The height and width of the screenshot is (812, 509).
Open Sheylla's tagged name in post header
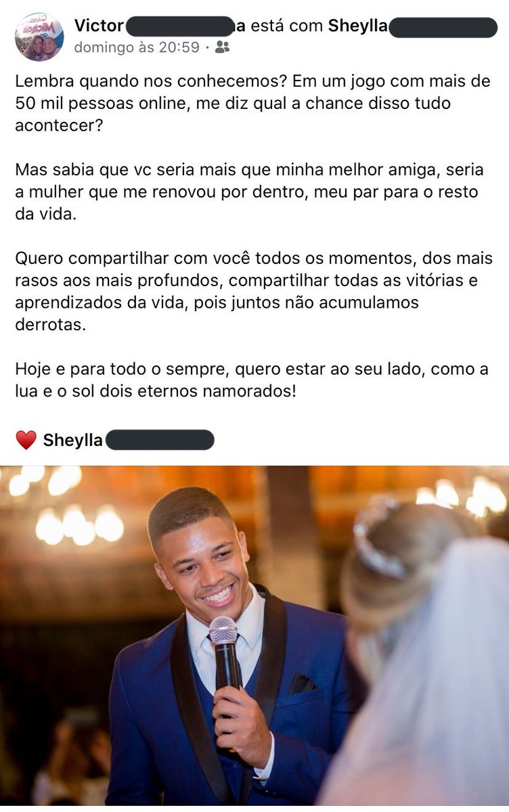[358, 26]
